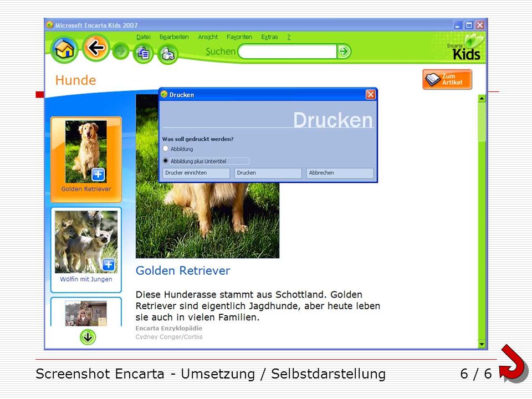Click the Drucken button in the dialog
The height and width of the screenshot is (399, 532).
click(x=268, y=173)
